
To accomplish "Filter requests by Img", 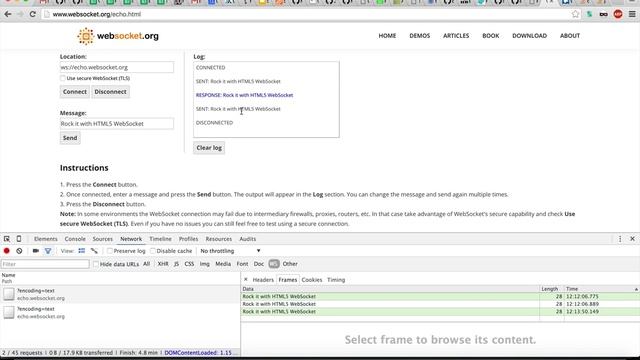I will click(204, 264).
